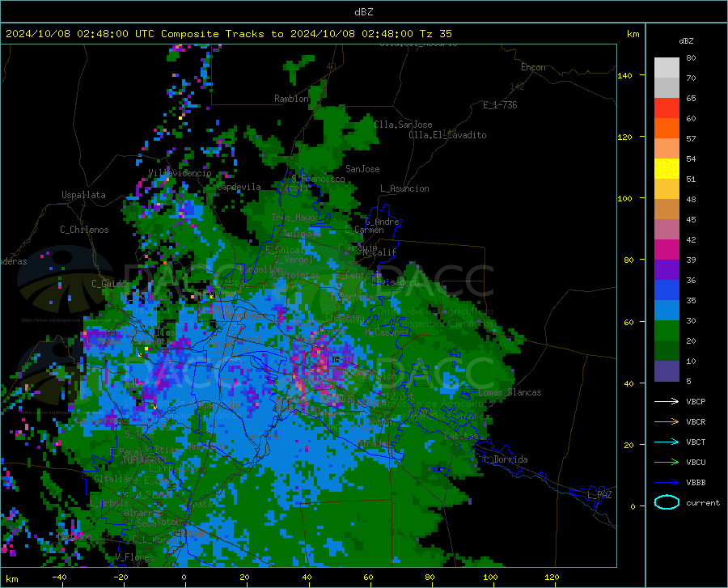The height and width of the screenshot is (588, 728).
Task: Click the 2024/10/08 02:48:00 UTC timestamp header
Action: 80,34
